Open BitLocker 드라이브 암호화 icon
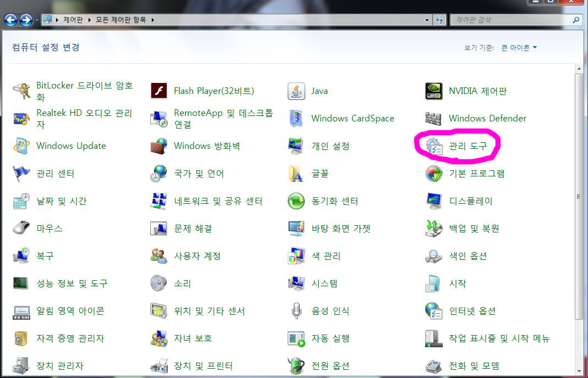Viewport: 588px width, 378px height. click(21, 91)
